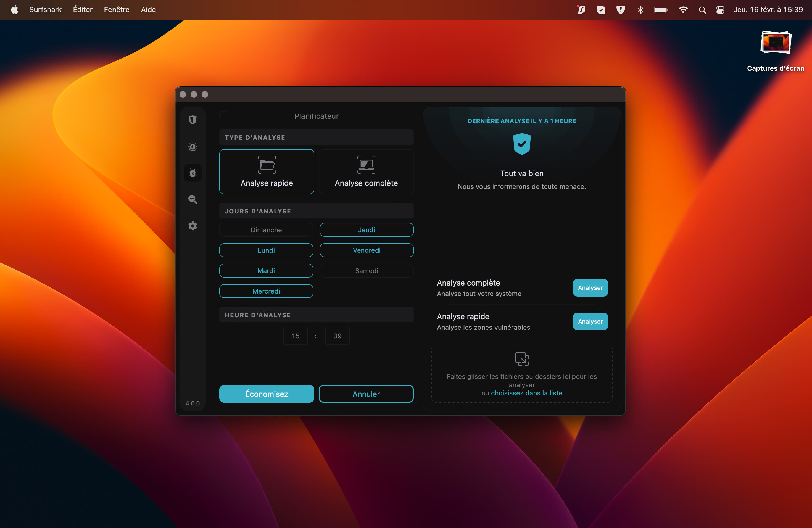Deselect Mercredi from scan days
Screen dimensions: 812x528
[266, 291]
